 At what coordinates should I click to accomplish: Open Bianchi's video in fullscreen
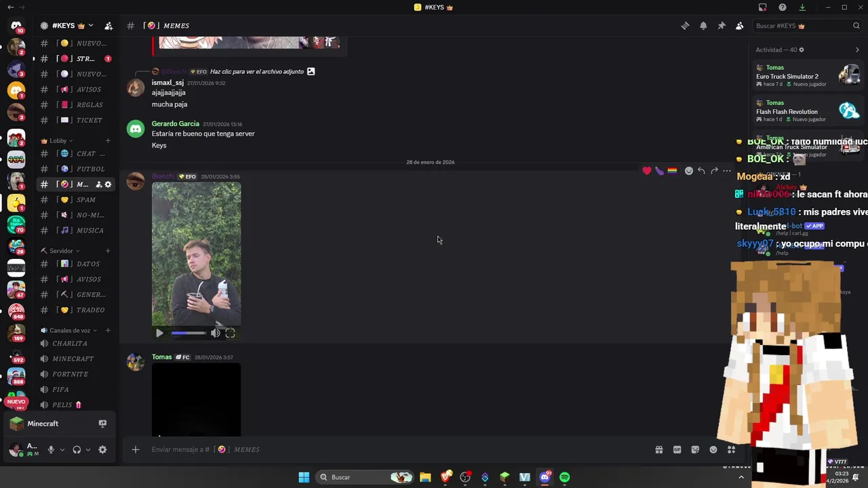[x=230, y=333]
